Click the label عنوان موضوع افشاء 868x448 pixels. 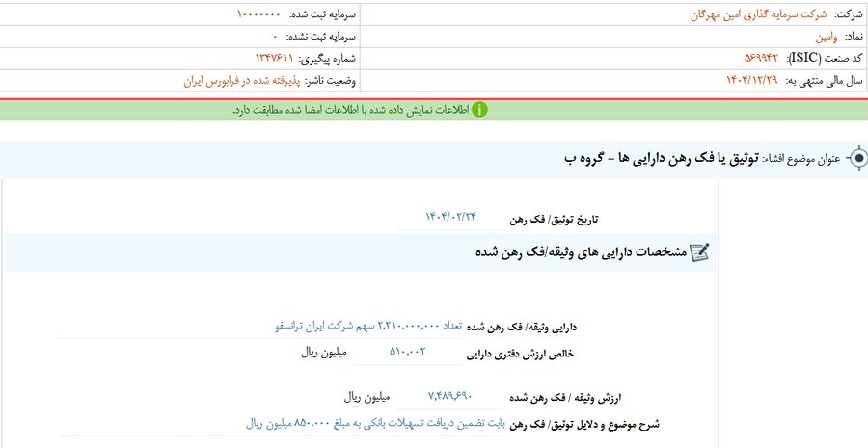pyautogui.click(x=803, y=160)
